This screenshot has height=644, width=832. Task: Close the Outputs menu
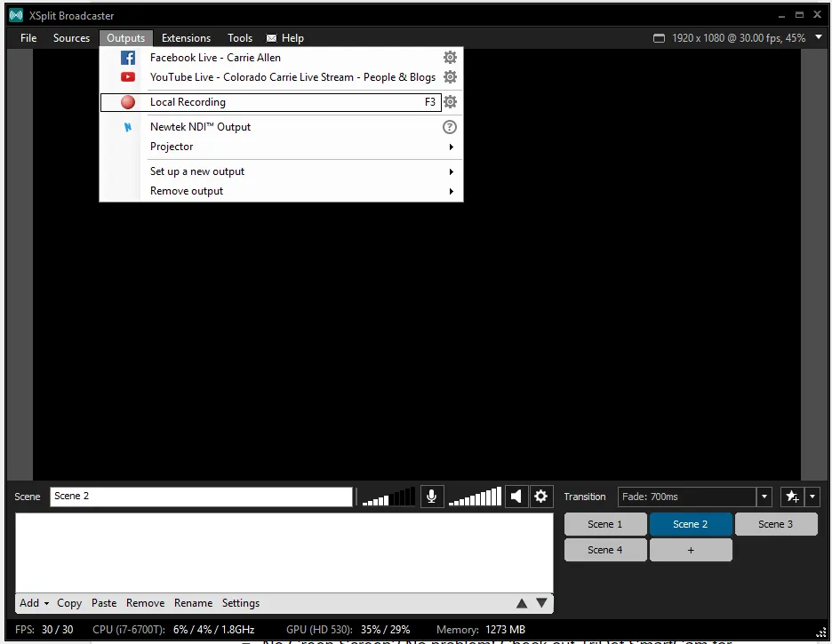(x=125, y=38)
